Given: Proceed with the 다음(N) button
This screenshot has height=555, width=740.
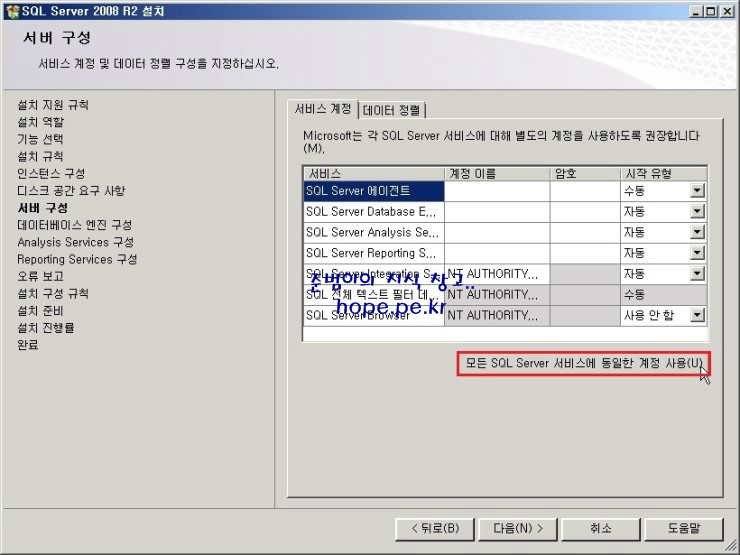Looking at the screenshot, I should tap(518, 529).
